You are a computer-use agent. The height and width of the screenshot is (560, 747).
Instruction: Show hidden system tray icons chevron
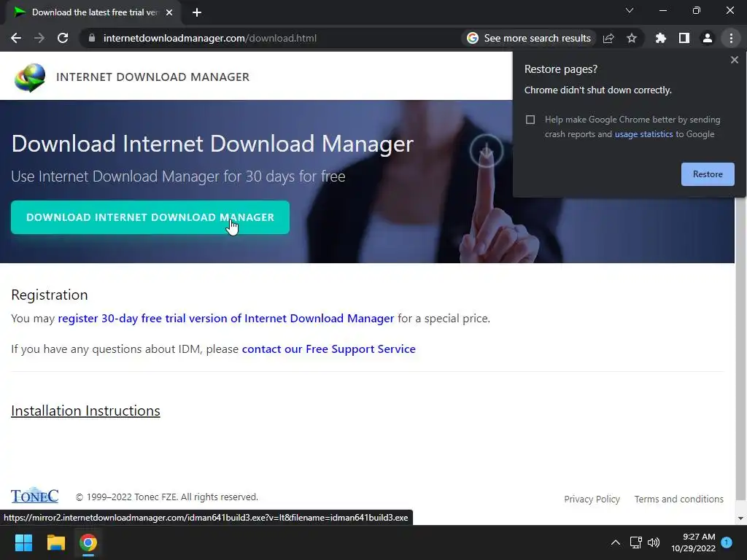[616, 542]
